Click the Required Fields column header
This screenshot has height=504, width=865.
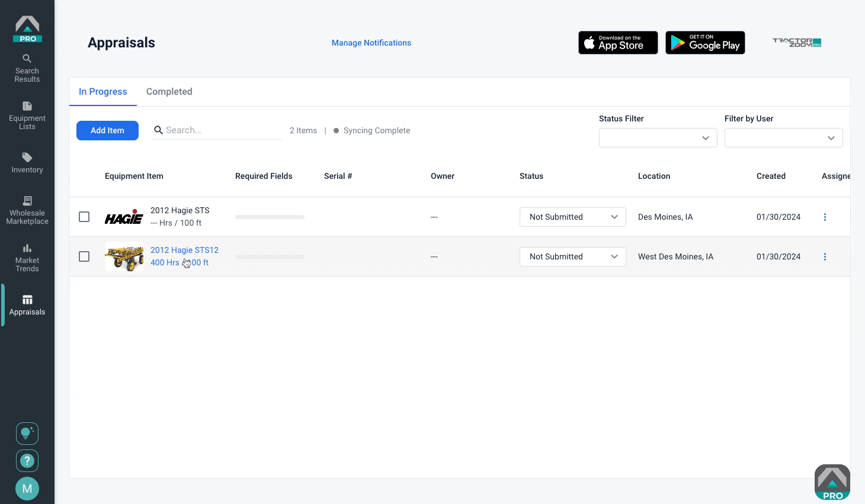pyautogui.click(x=264, y=176)
